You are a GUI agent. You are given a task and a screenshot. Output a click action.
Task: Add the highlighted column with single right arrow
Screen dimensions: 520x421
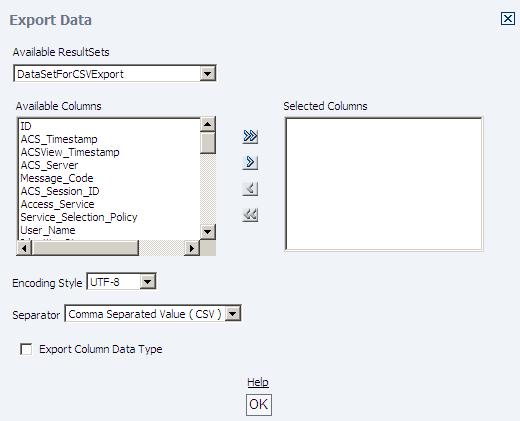click(250, 162)
